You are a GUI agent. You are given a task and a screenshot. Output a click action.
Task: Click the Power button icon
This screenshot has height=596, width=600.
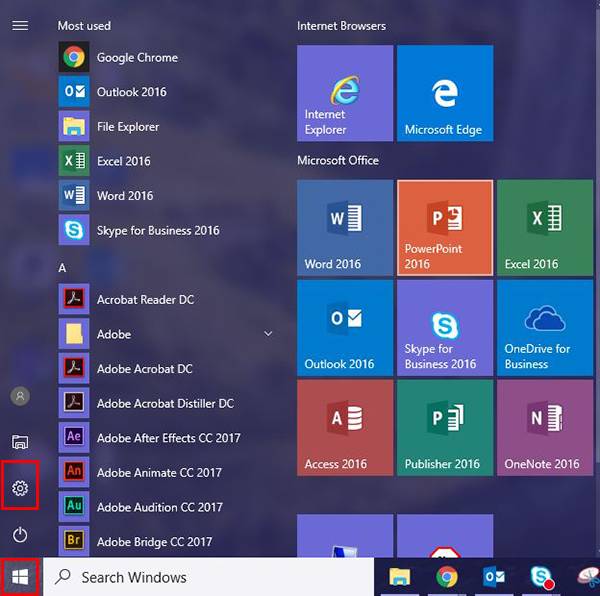tap(20, 535)
